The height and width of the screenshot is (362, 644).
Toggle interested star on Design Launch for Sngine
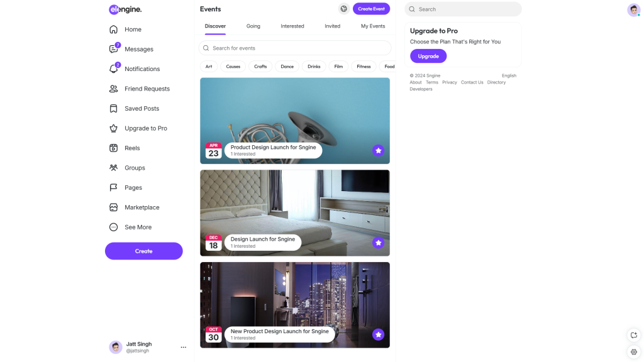(x=378, y=243)
